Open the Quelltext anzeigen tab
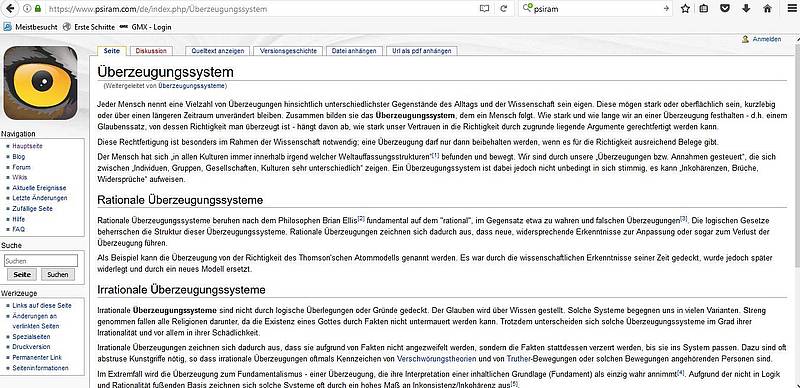The width and height of the screenshot is (800, 388). coord(218,51)
